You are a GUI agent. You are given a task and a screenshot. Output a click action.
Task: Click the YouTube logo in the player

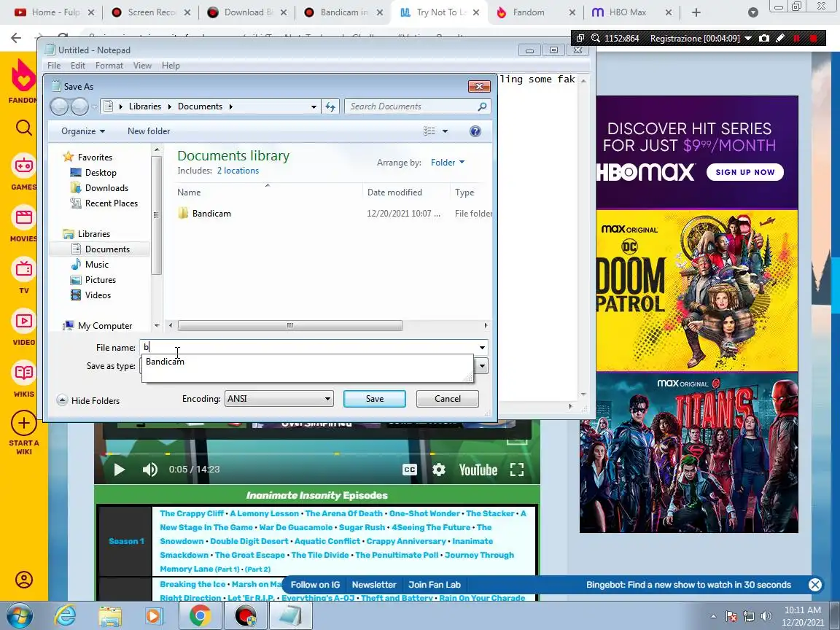pyautogui.click(x=478, y=470)
